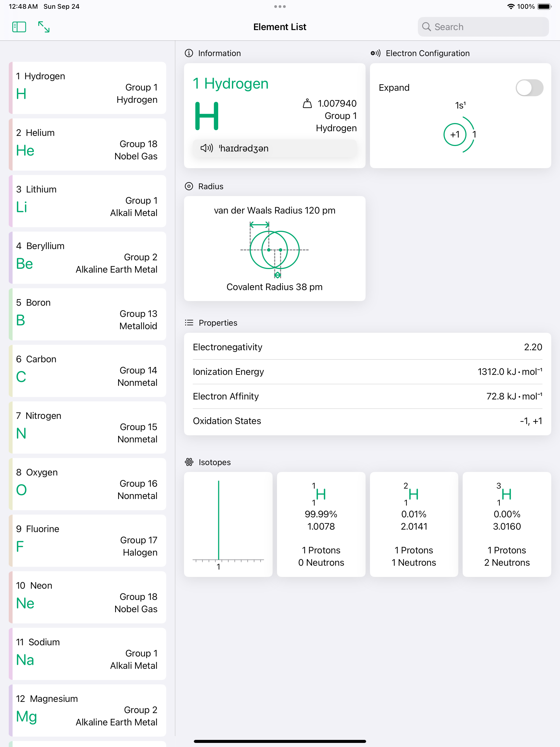Click 'Covalent Radius 38 pm' text
The image size is (560, 747).
(x=275, y=287)
